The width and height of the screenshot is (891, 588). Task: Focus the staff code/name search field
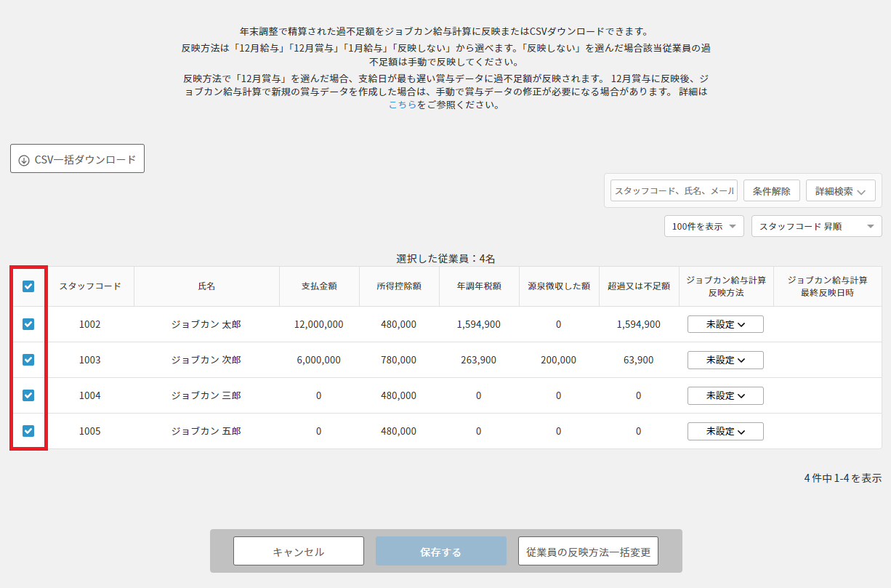point(674,191)
